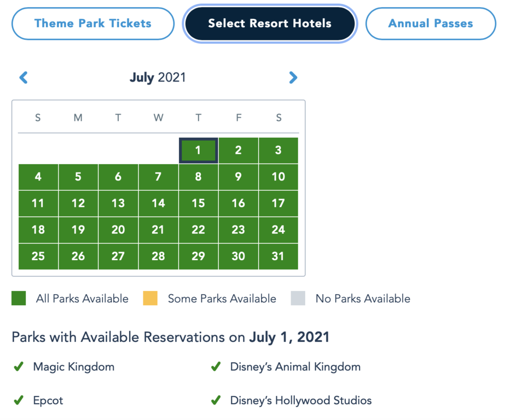The width and height of the screenshot is (510, 420).
Task: Click the gray No Parks Available swatch
Action: 298,299
